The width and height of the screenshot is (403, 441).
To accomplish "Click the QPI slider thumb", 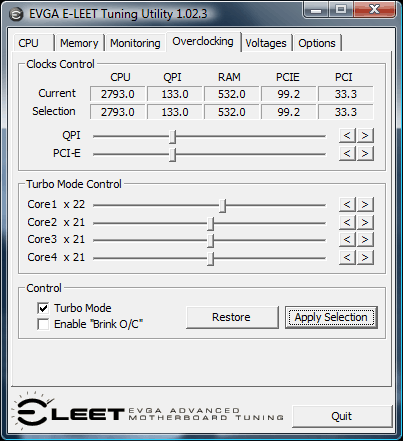I will point(172,136).
